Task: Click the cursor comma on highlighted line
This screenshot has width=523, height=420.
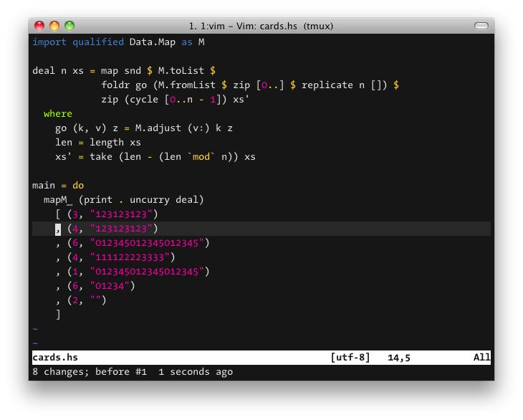Action: coord(58,229)
